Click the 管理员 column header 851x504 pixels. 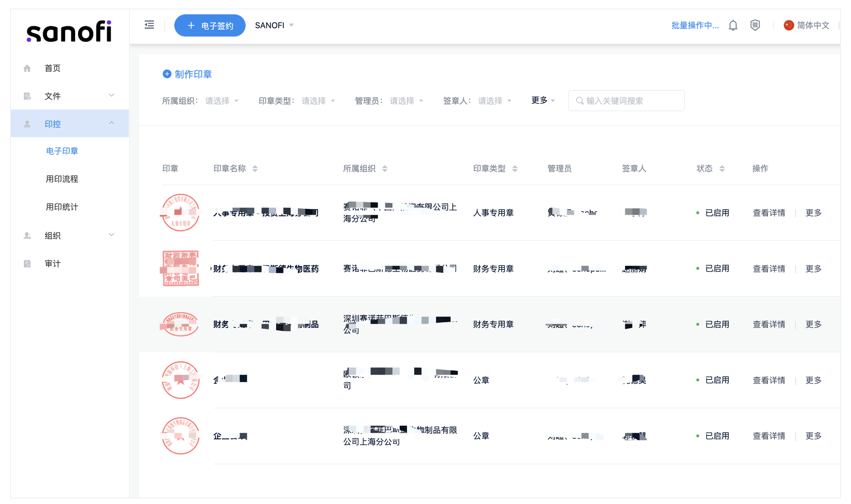tap(559, 168)
